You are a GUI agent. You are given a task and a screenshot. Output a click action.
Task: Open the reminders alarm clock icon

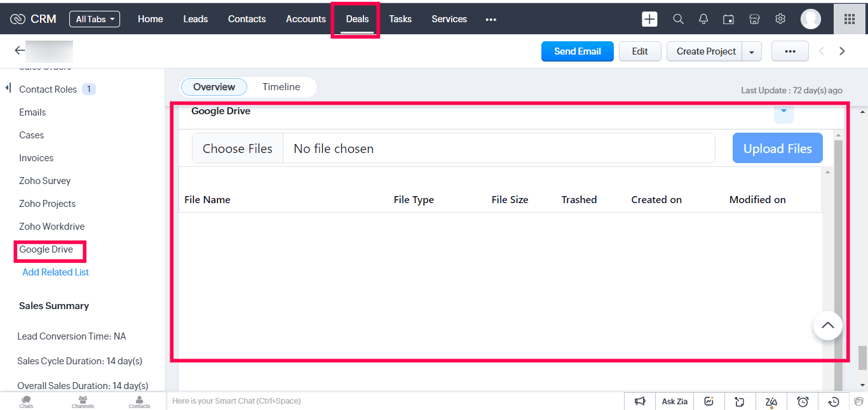click(x=803, y=401)
